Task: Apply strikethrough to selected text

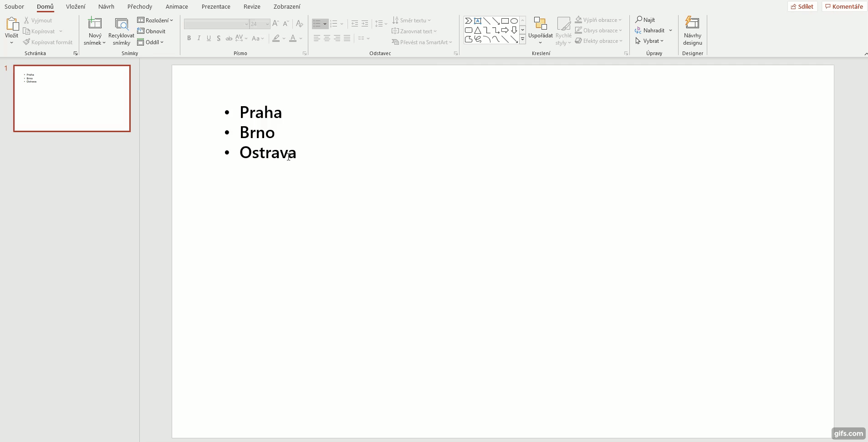Action: click(229, 38)
